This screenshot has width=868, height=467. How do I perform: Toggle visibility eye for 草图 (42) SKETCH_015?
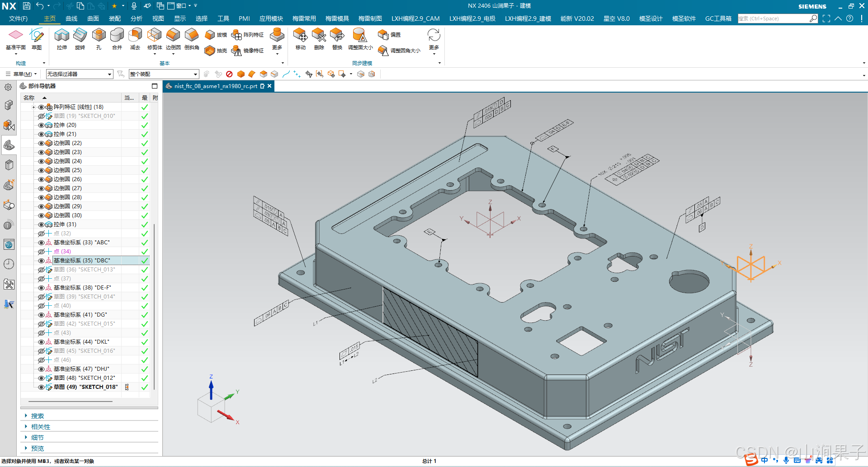point(41,324)
